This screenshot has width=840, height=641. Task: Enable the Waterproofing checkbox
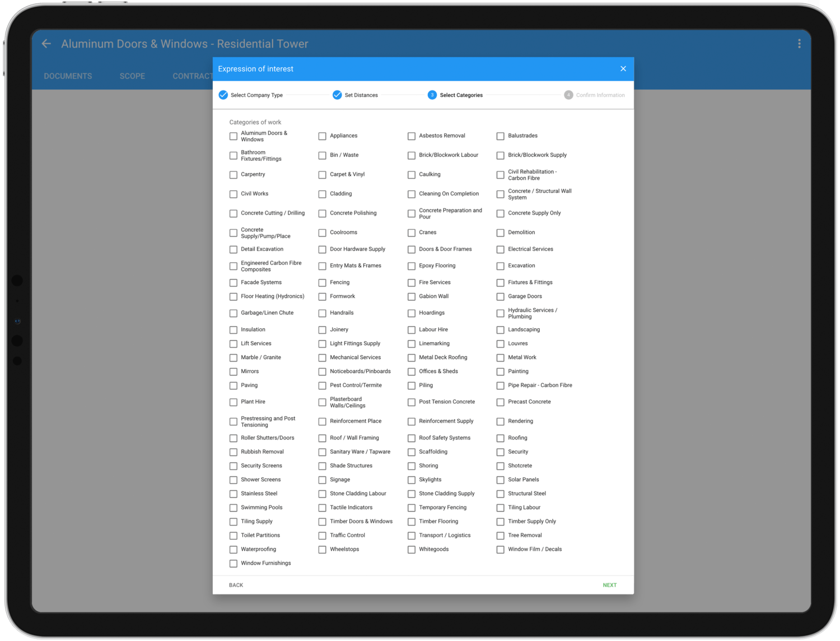coord(233,549)
